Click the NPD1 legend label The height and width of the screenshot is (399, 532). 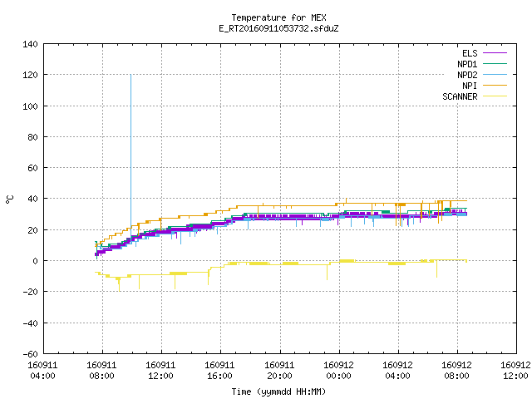pos(467,64)
